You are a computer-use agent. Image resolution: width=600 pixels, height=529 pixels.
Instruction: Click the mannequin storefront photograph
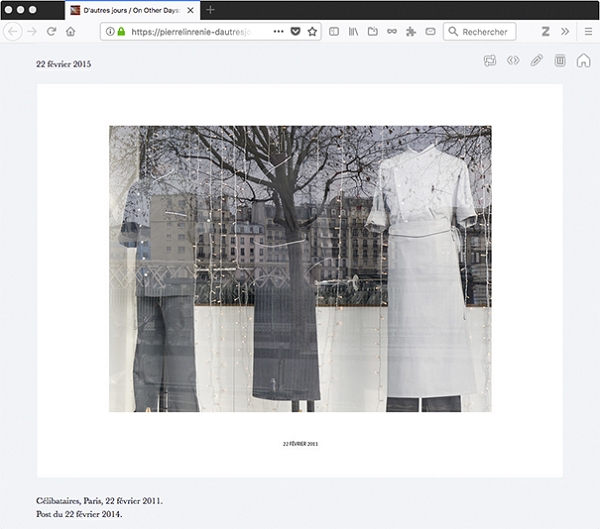(x=300, y=268)
